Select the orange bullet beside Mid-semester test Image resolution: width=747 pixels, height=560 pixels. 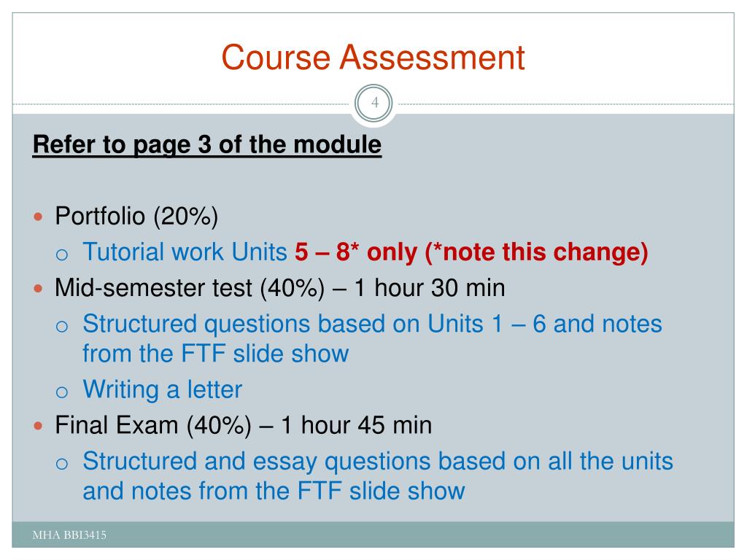(38, 289)
